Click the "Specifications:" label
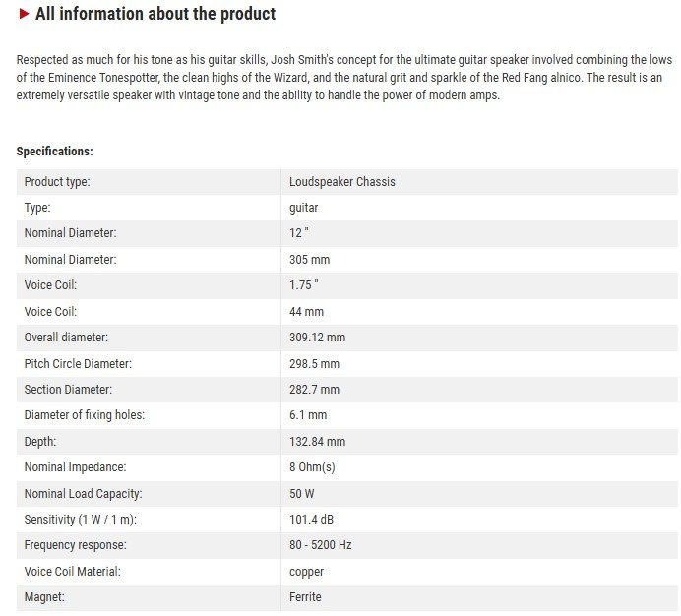Image resolution: width=681 pixels, height=616 pixels. pyautogui.click(x=54, y=152)
